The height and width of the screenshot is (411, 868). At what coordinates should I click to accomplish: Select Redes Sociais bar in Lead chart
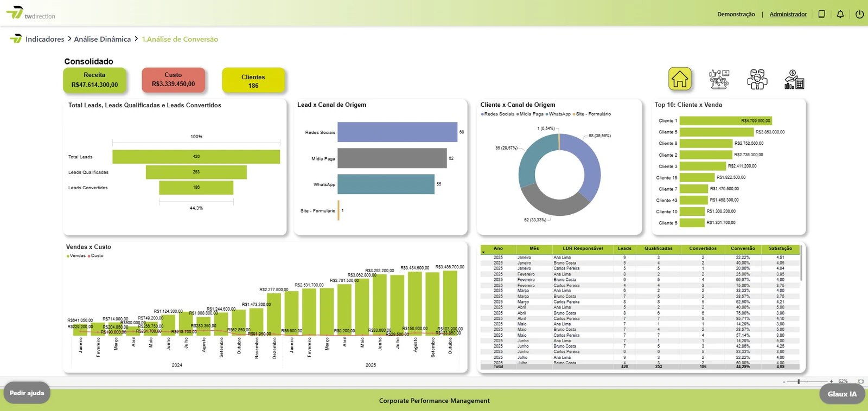coord(397,132)
